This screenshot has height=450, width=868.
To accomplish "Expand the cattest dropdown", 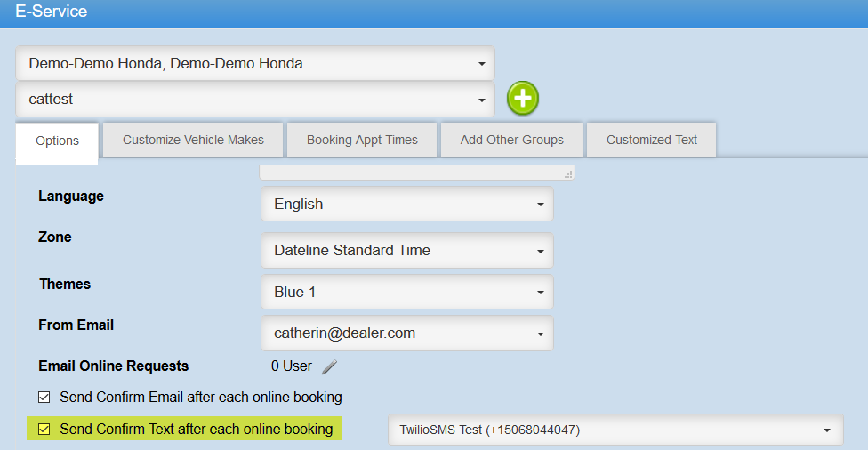I will click(254, 100).
